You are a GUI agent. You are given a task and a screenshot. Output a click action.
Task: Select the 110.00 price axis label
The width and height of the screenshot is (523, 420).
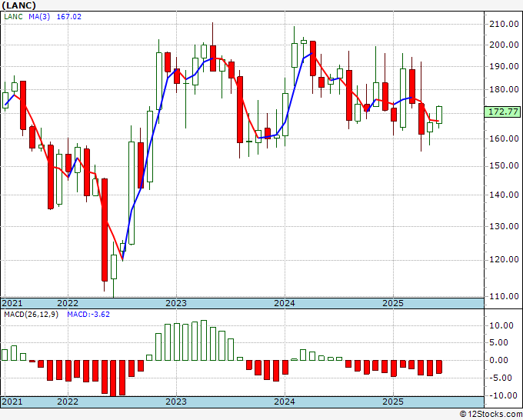pyautogui.click(x=504, y=296)
